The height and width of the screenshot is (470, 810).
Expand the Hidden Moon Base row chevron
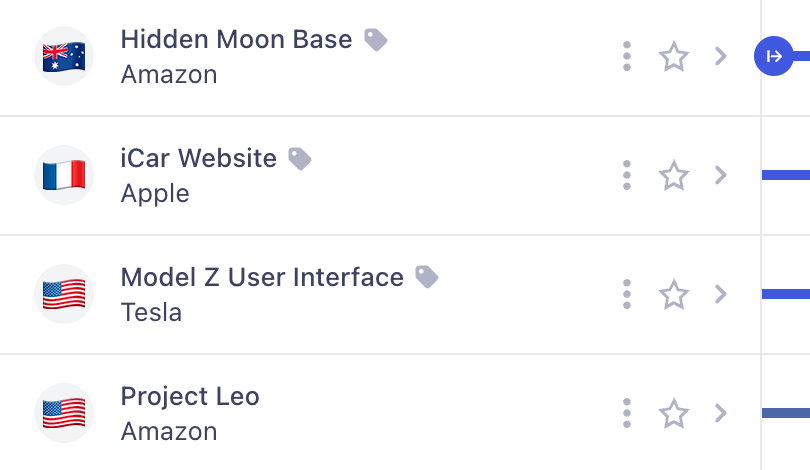coord(721,56)
